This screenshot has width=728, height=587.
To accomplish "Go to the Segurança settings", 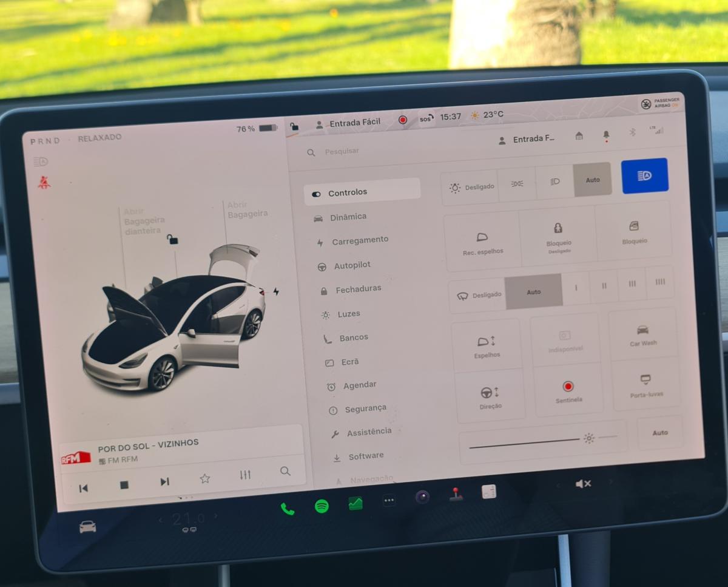I will tap(358, 410).
